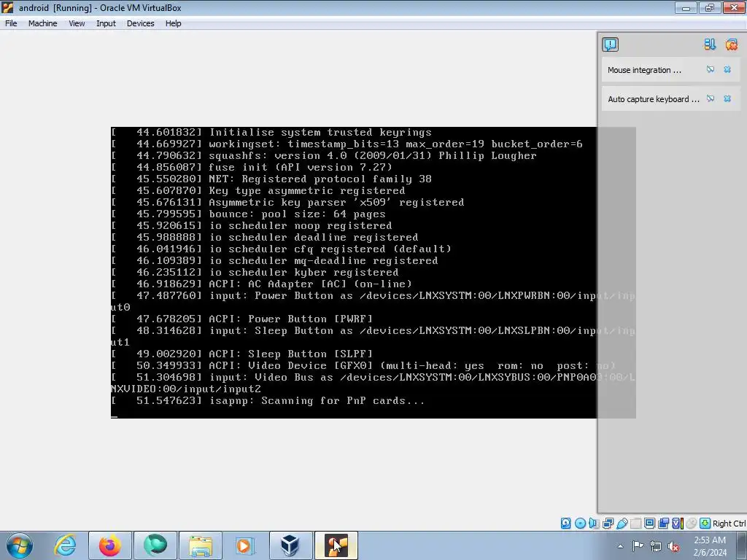Click the shared folders status icon

point(635,524)
